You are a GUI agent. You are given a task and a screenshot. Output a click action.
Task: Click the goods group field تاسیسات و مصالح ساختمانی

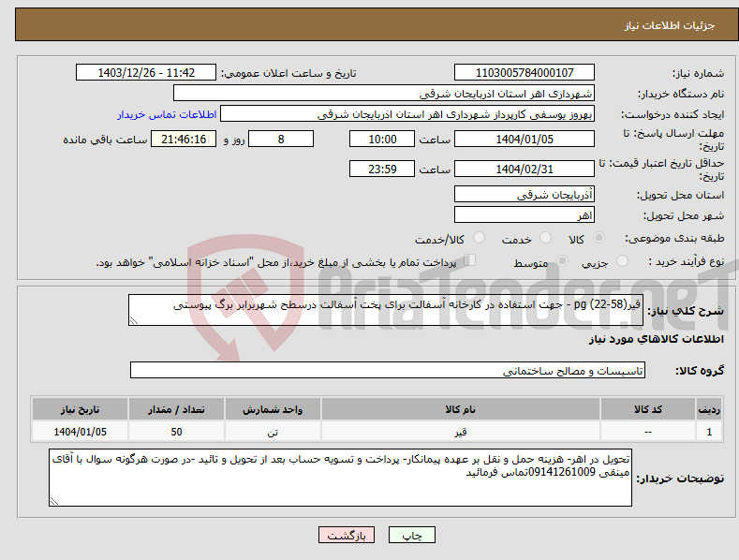388,371
